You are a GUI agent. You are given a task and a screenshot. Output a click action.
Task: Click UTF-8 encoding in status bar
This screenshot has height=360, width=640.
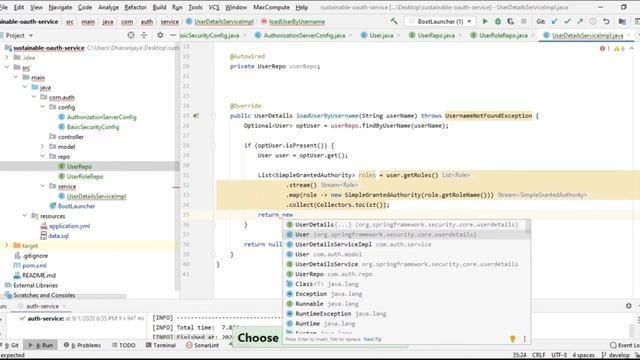tap(558, 356)
